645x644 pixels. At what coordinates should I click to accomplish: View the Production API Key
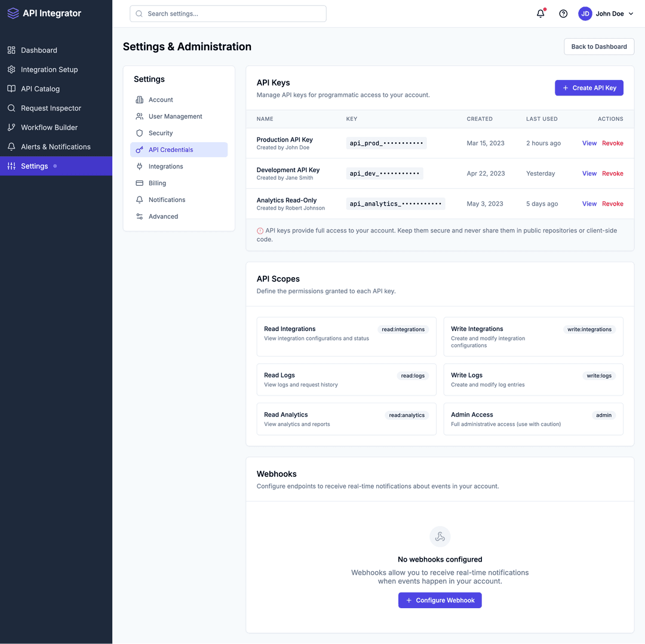(589, 143)
